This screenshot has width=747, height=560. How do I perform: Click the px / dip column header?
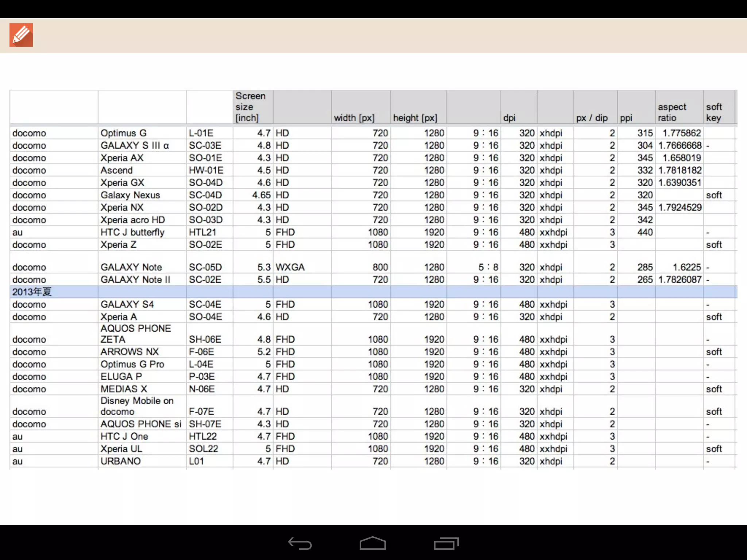pyautogui.click(x=592, y=118)
